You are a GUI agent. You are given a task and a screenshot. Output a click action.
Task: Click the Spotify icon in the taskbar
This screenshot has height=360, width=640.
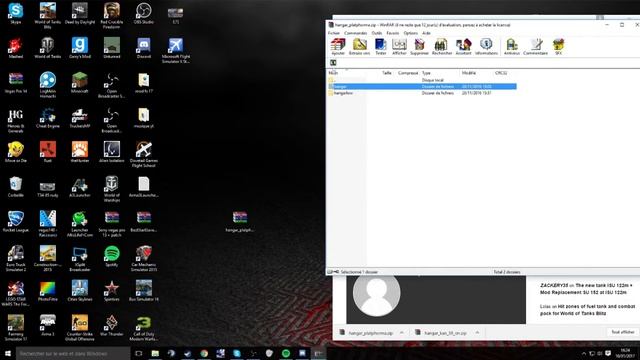(286, 353)
